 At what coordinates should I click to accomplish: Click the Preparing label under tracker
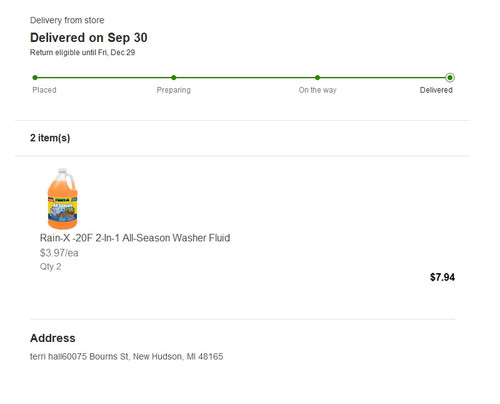click(x=174, y=90)
